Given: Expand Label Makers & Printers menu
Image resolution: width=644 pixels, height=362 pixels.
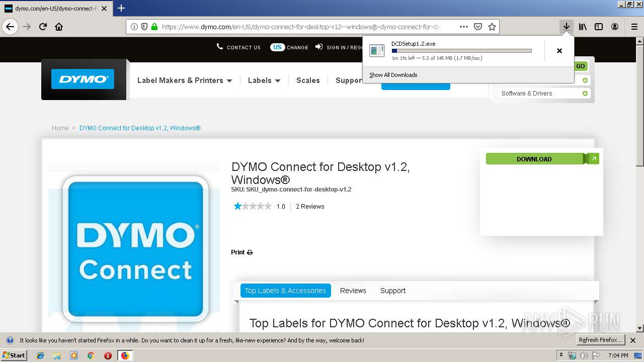Looking at the screenshot, I should (x=185, y=80).
